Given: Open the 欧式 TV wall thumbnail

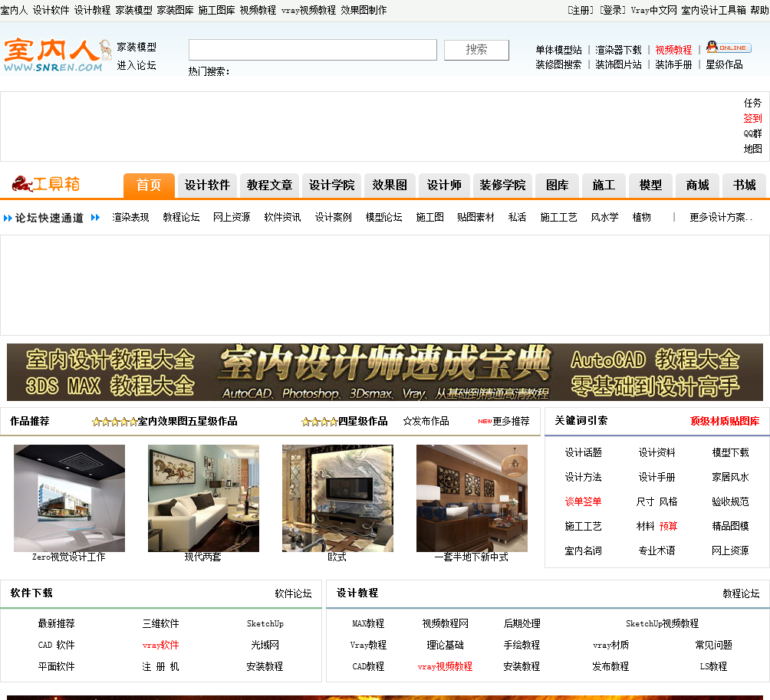Looking at the screenshot, I should click(337, 498).
